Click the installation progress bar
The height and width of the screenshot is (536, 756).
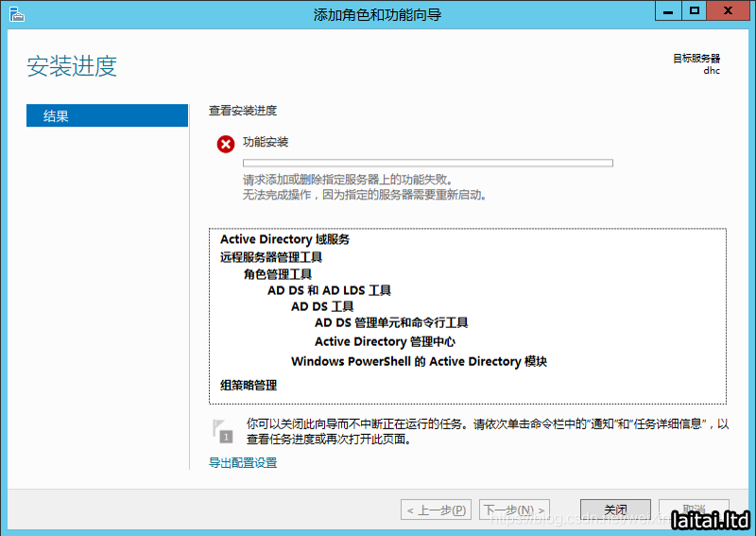tap(427, 163)
